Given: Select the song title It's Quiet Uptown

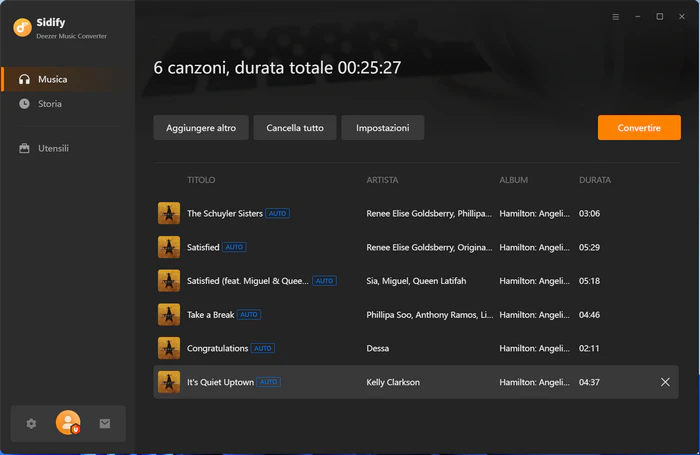Looking at the screenshot, I should pos(220,382).
